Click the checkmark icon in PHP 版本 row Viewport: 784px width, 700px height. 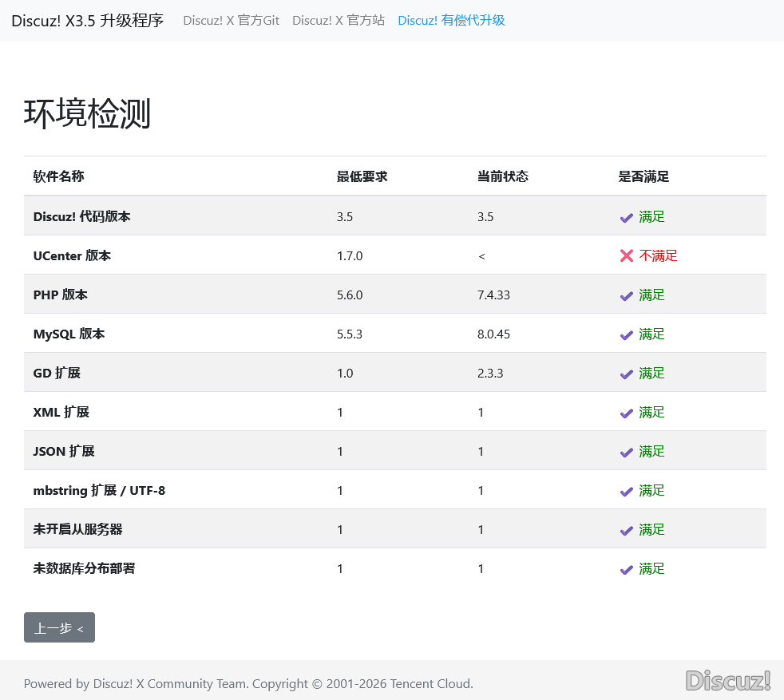point(626,295)
